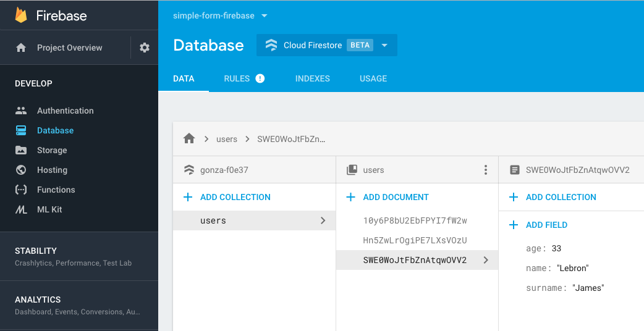Switch to the DATA tab
The image size is (644, 331).
coord(184,79)
